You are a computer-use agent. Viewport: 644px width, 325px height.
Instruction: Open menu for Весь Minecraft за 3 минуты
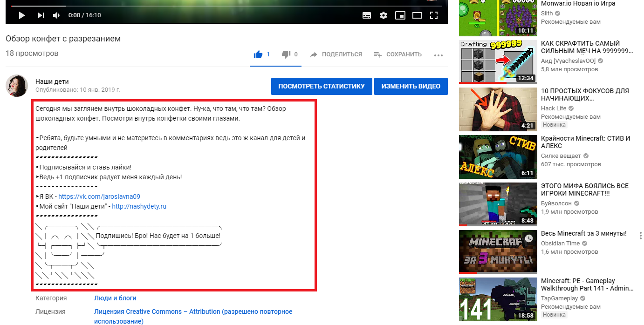pos(641,236)
